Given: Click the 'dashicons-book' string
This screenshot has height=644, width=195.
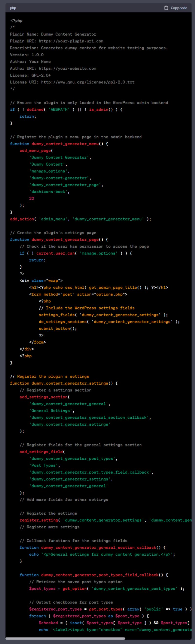Looking at the screenshot, I should tap(48, 192).
